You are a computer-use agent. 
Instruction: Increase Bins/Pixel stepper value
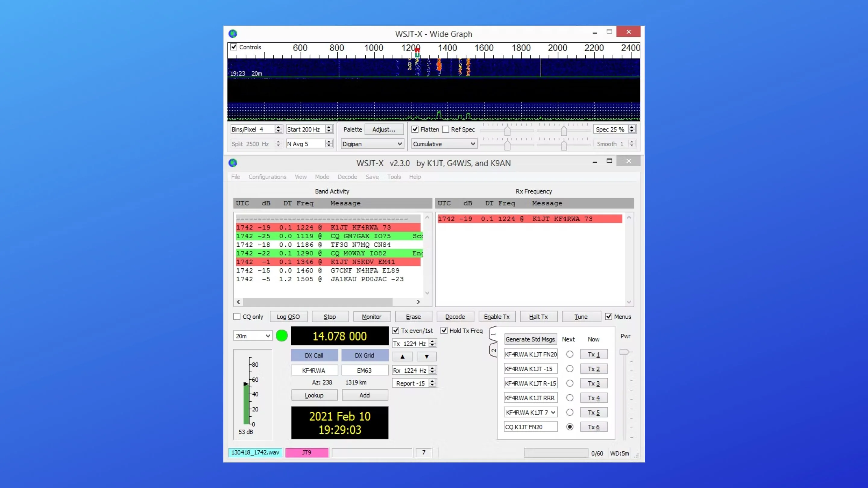tap(278, 127)
